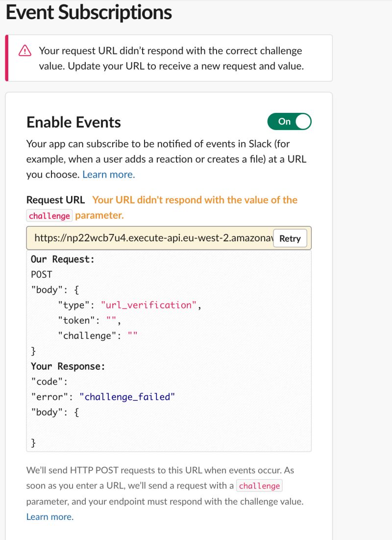Screen dimensions: 392x540
Task: Click the code line in Your Response
Action: coord(42,381)
